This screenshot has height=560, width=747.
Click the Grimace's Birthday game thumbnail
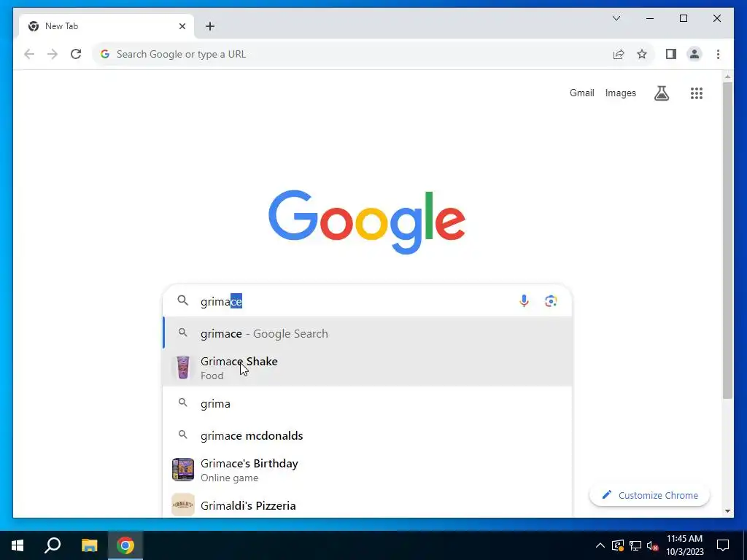(183, 470)
